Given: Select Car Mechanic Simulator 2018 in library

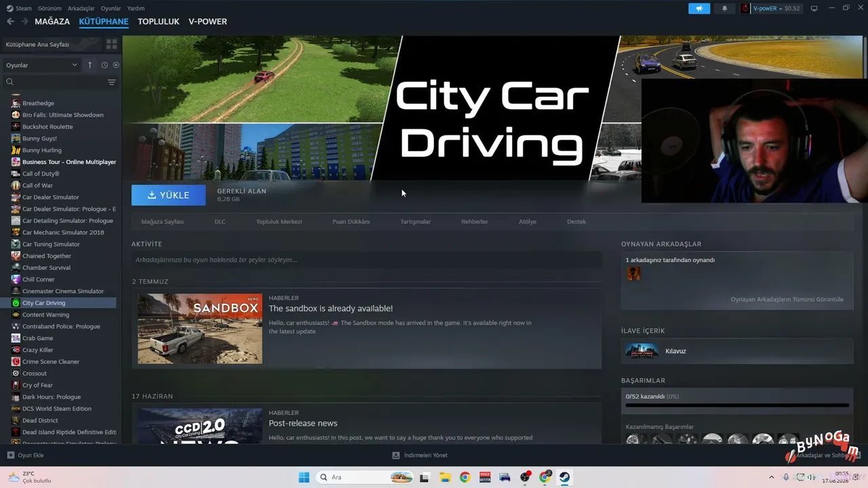Looking at the screenshot, I should [63, 232].
